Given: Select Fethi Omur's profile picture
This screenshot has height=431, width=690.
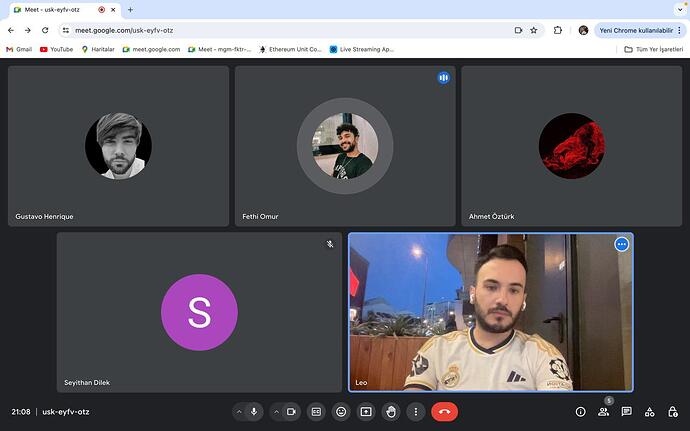Looking at the screenshot, I should coord(345,146).
